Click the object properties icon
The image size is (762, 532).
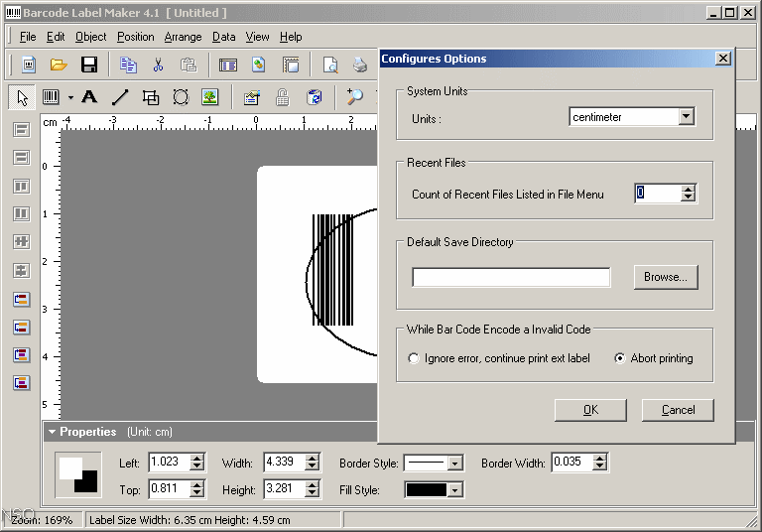point(252,97)
